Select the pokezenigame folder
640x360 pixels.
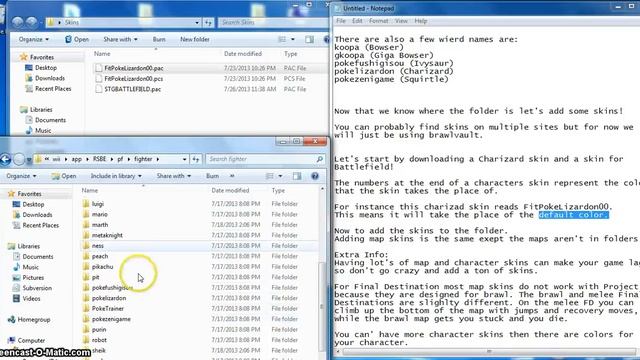(111, 319)
